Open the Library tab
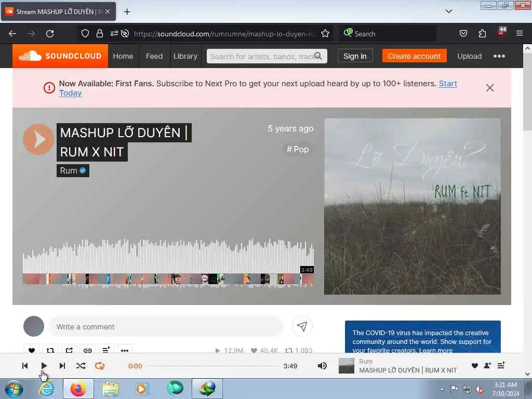Screen dimensions: 532x399 185,56
